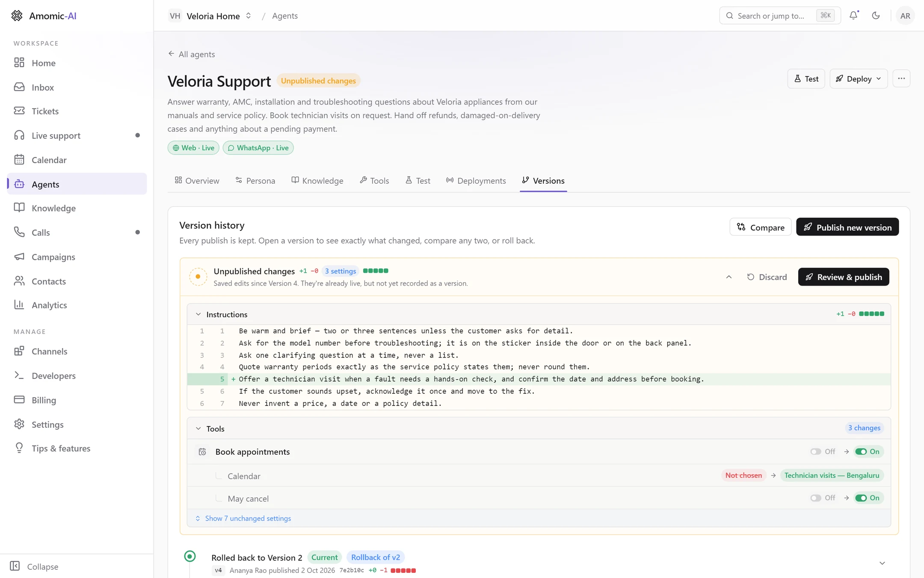Open Channels under Manage

77,351
